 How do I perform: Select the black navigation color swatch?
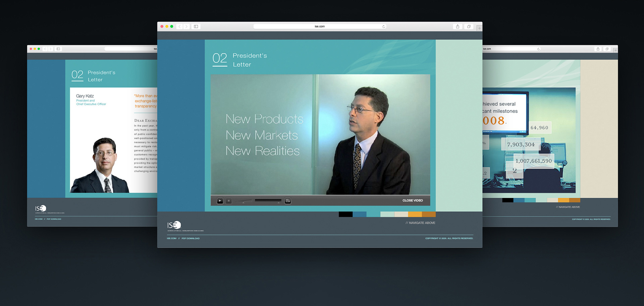pyautogui.click(x=345, y=215)
